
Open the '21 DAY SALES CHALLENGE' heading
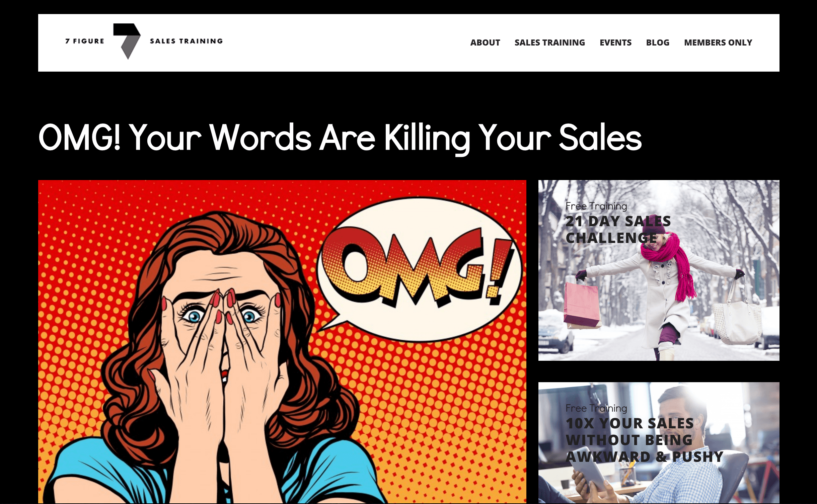tap(618, 230)
